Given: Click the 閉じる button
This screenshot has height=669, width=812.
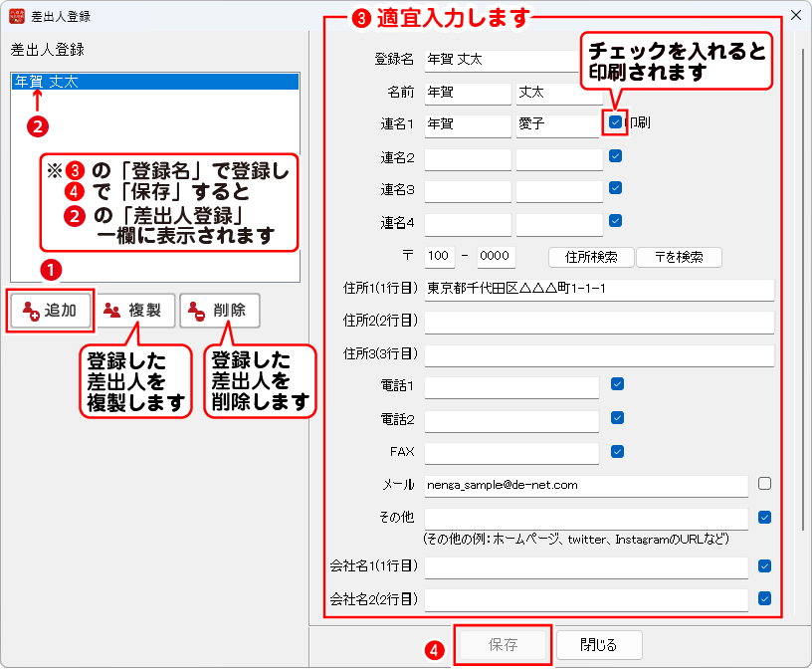Looking at the screenshot, I should (x=599, y=644).
